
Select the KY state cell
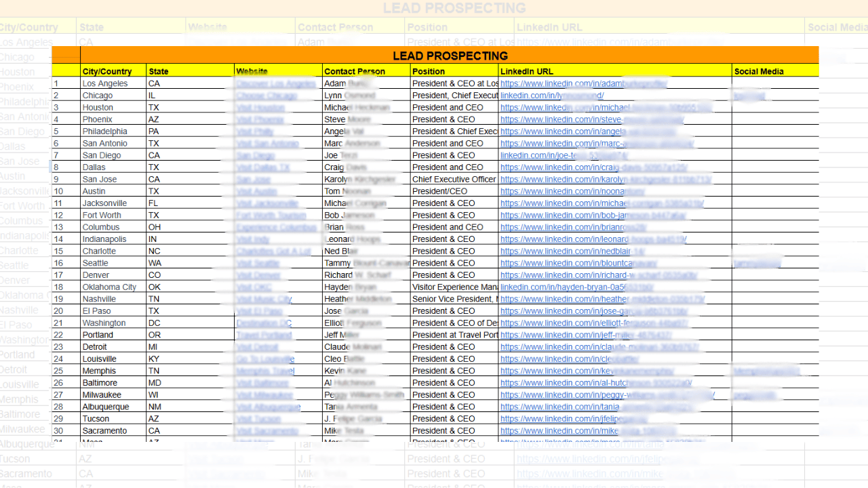190,359
